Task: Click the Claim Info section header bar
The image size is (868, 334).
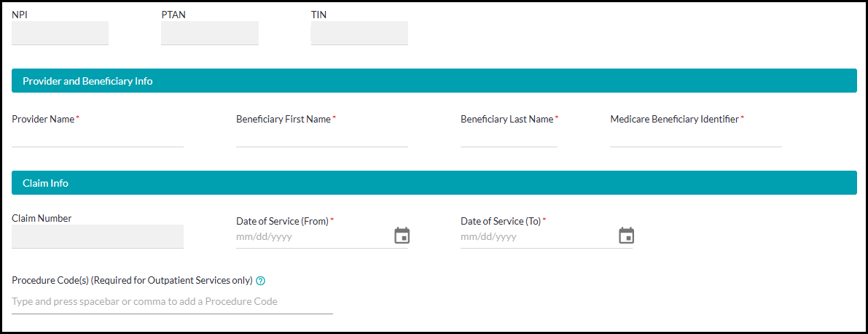Action: pos(434,183)
